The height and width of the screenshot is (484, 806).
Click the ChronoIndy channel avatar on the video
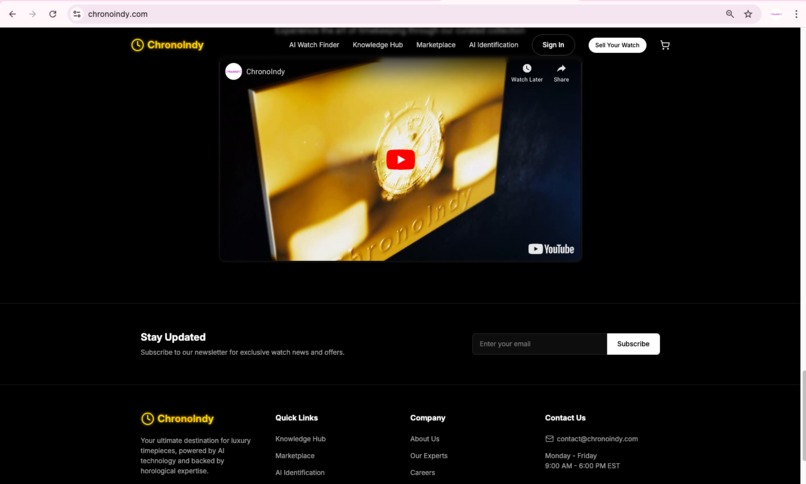(233, 71)
